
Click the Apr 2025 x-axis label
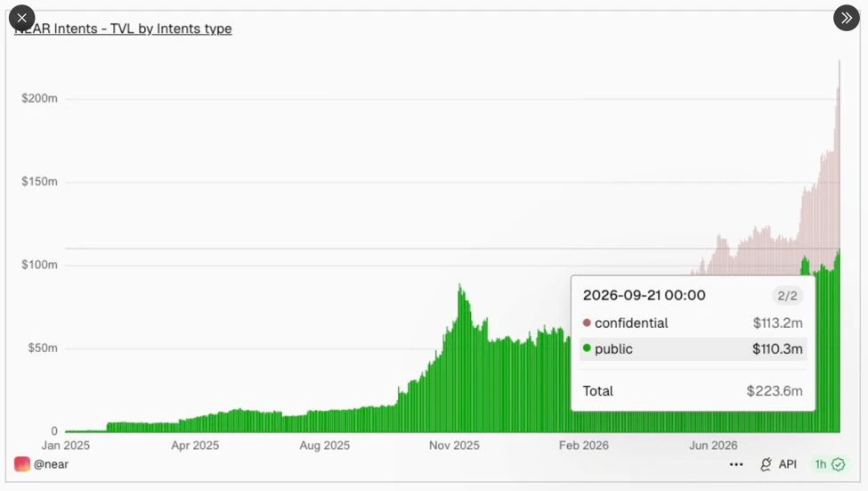pyautogui.click(x=195, y=446)
